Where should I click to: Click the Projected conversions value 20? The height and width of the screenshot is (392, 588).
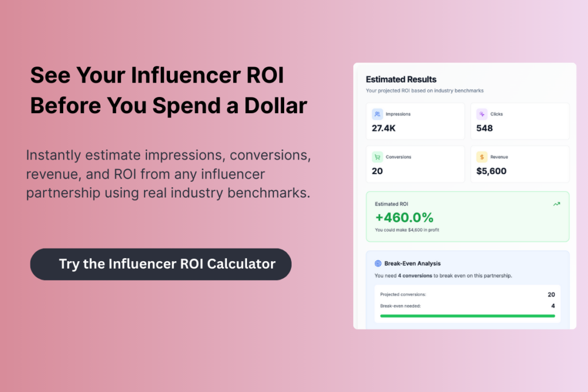pos(551,294)
